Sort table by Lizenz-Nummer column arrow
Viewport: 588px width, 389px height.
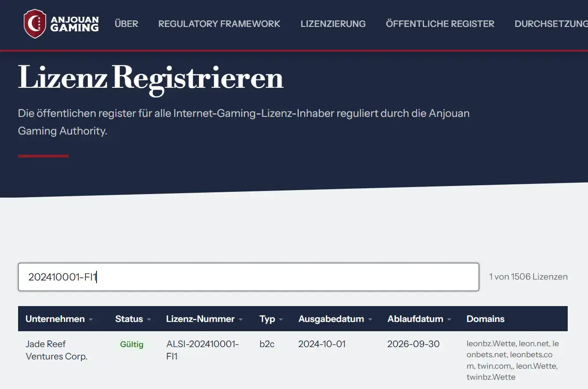coord(241,319)
